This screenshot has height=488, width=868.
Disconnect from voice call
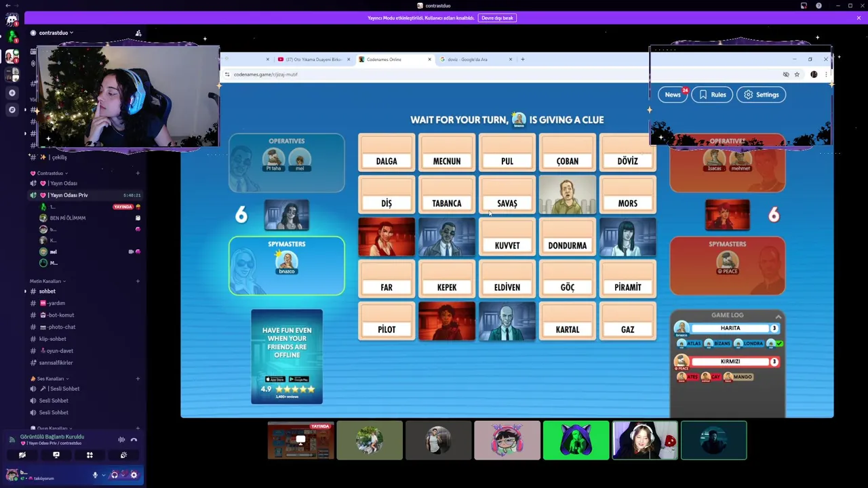[134, 440]
